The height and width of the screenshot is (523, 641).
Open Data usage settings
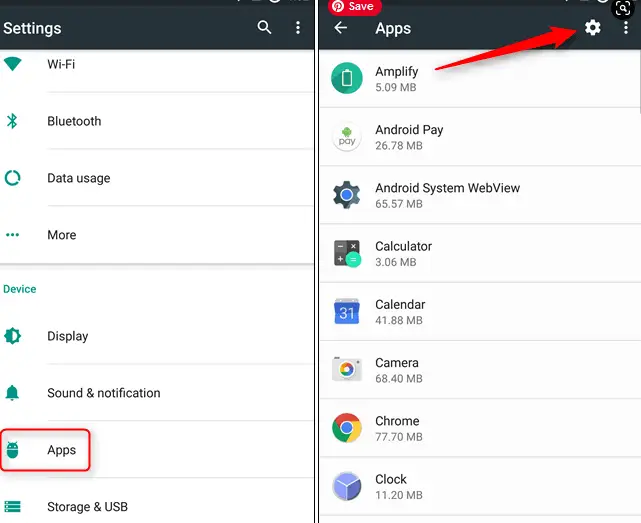pos(157,178)
